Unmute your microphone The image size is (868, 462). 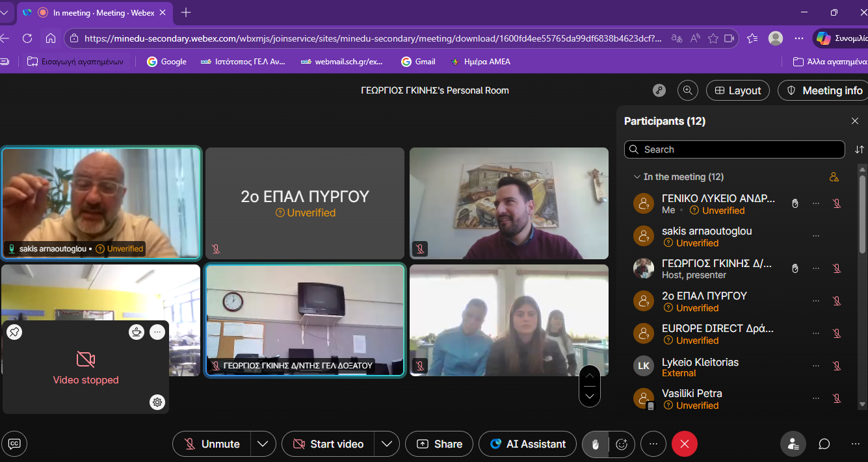212,444
